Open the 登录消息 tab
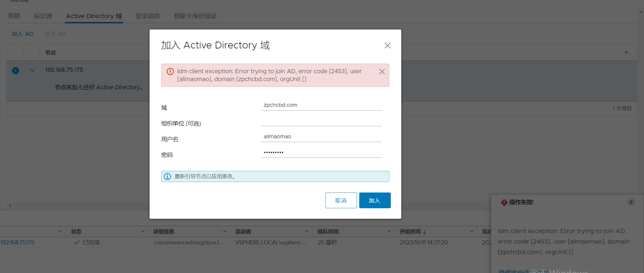644x273 pixels. pos(148,16)
